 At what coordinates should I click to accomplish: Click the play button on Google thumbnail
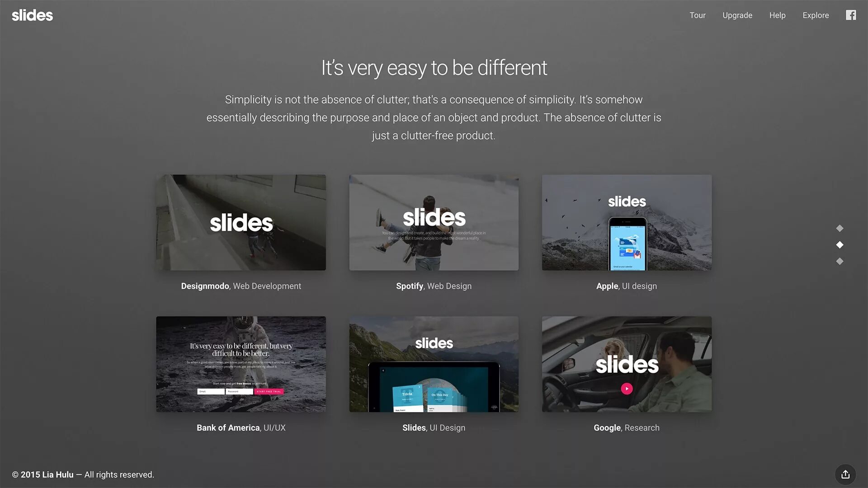click(x=627, y=388)
